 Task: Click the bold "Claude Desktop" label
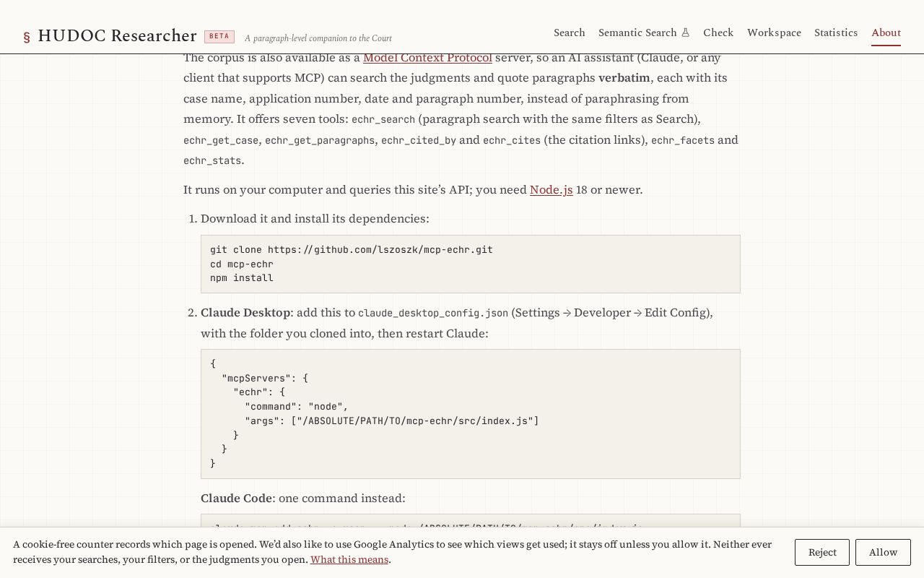point(245,313)
